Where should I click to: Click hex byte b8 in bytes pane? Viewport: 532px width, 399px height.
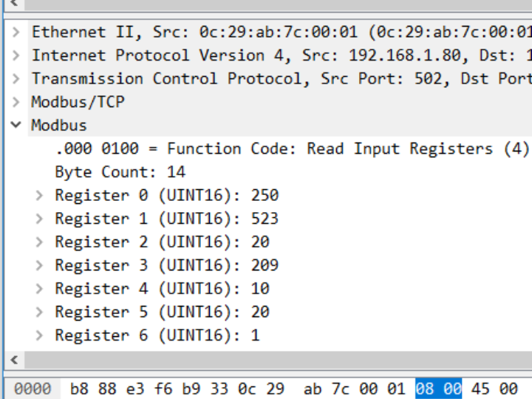(78, 389)
